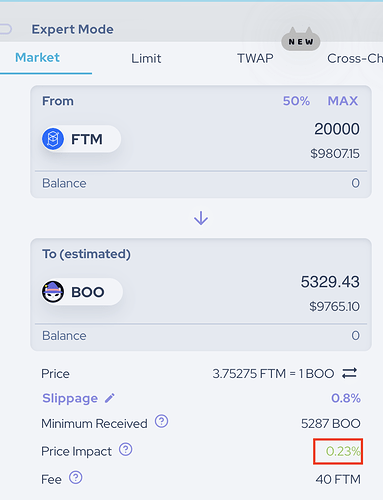Open the BOO token selector
The height and width of the screenshot is (500, 383).
82,292
